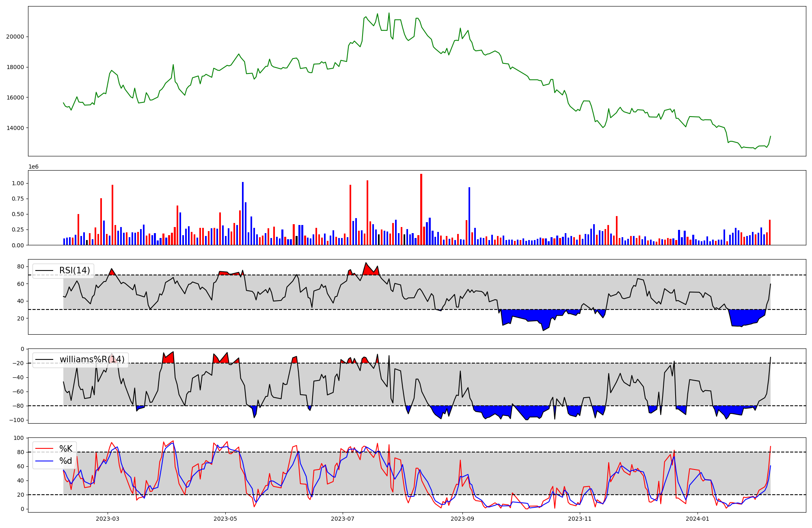
Task: Click the 2023-05 date axis label
Action: click(225, 519)
